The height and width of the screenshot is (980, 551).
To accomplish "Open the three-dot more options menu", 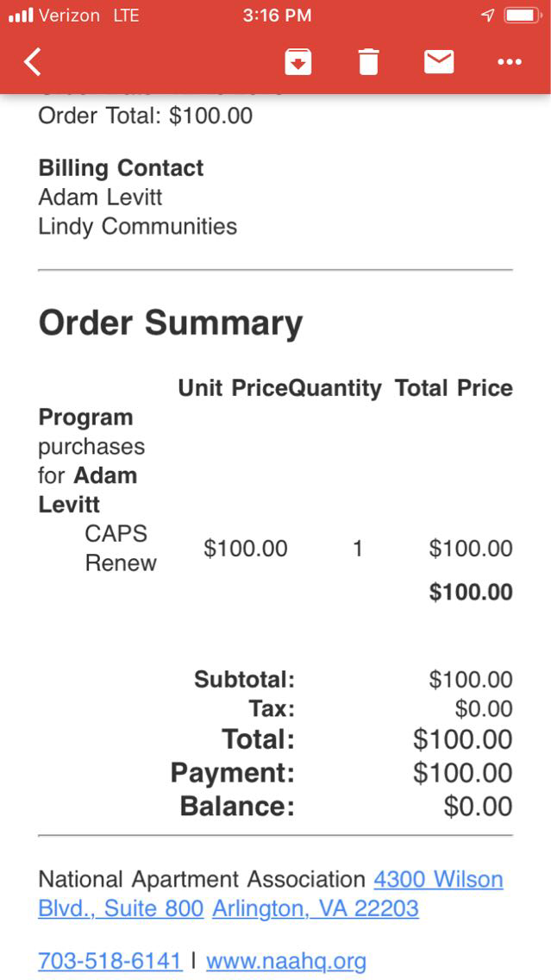I will click(x=510, y=62).
